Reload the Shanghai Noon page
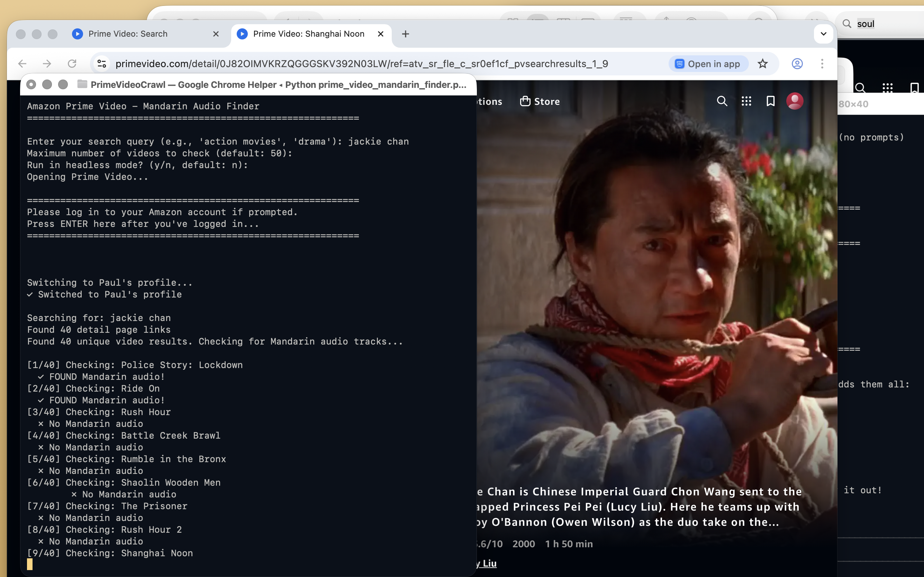This screenshot has width=924, height=577. point(72,63)
